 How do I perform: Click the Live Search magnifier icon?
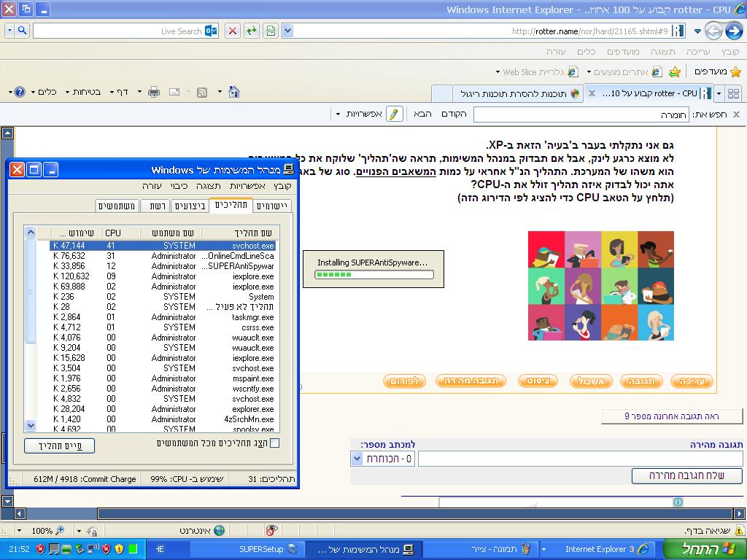pos(20,31)
